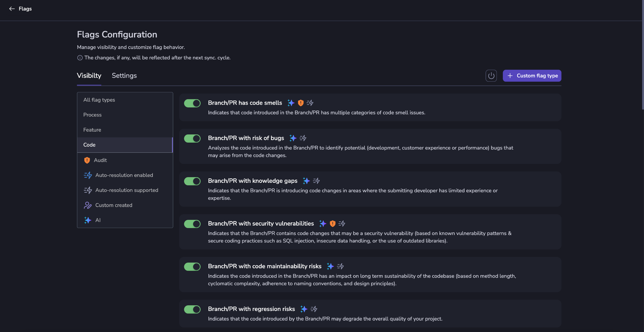Click the AI sparkle icon on code smells
This screenshot has height=332, width=644.
[291, 103]
